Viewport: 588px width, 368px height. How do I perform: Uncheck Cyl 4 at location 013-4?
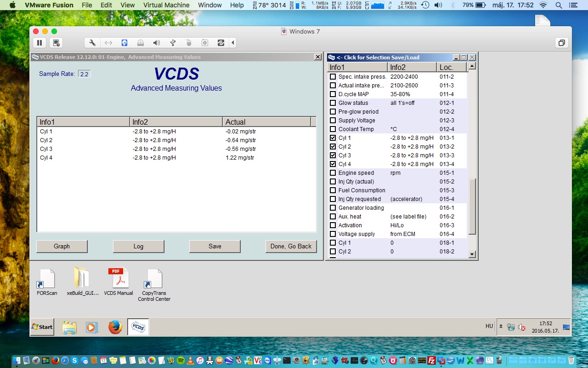pyautogui.click(x=333, y=164)
